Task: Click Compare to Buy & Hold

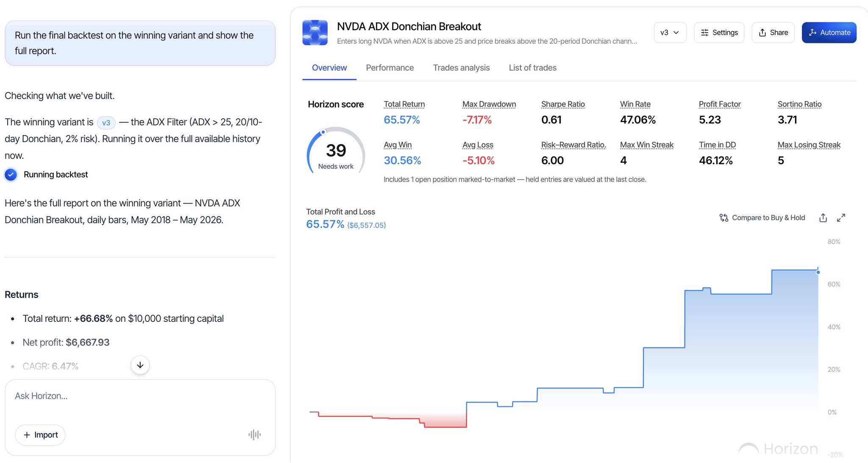Action: (762, 218)
